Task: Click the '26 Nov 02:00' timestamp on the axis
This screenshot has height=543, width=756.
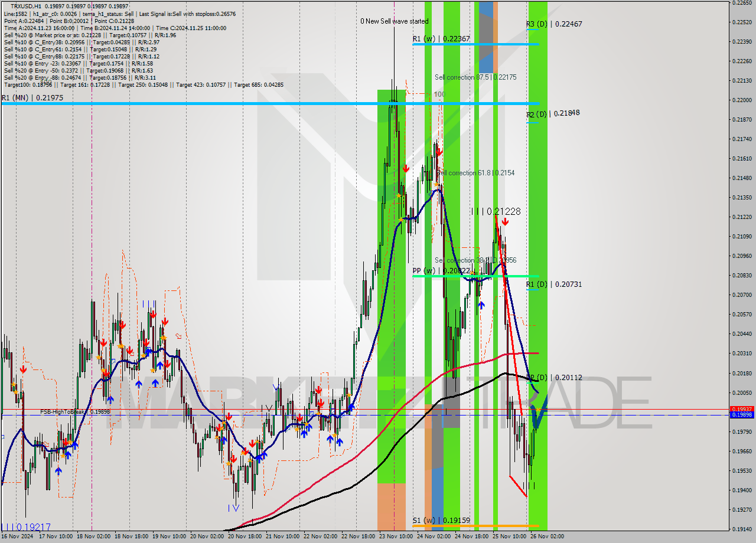Action: [x=548, y=536]
